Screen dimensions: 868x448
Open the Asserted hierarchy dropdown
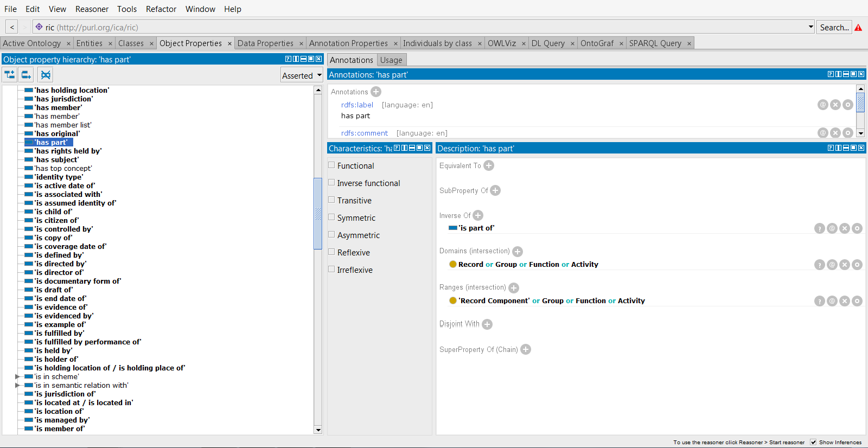[302, 75]
